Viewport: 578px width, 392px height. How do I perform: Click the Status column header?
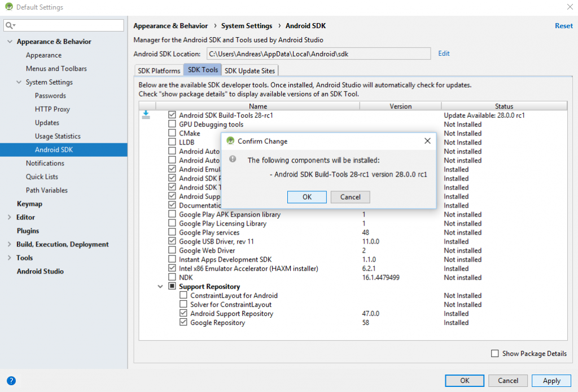click(x=504, y=106)
